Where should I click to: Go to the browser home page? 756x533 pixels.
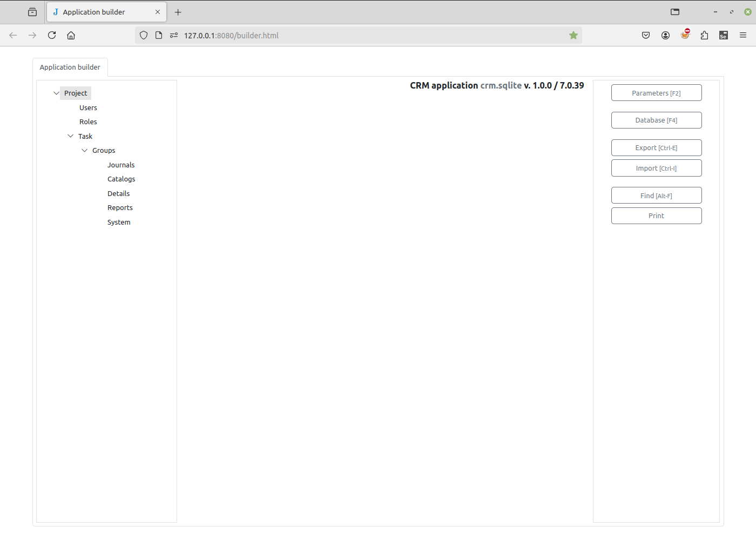[71, 35]
